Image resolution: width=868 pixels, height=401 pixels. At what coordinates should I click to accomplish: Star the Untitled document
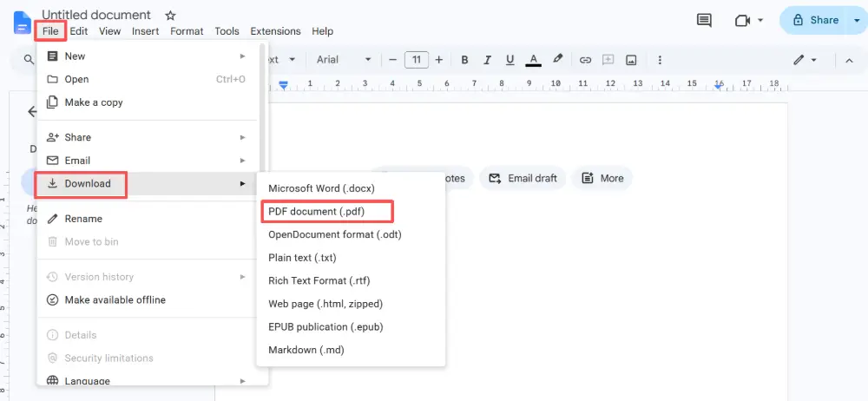[170, 16]
